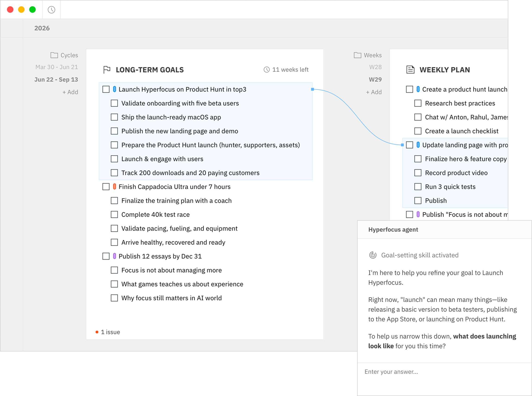Click blue tag on Launch Hyperfocus goal

(115, 89)
